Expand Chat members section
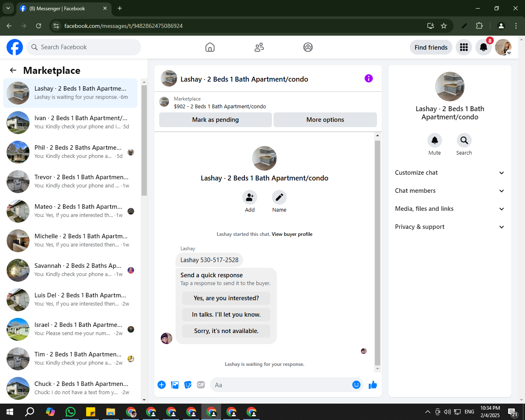The height and width of the screenshot is (420, 525). [x=450, y=191]
